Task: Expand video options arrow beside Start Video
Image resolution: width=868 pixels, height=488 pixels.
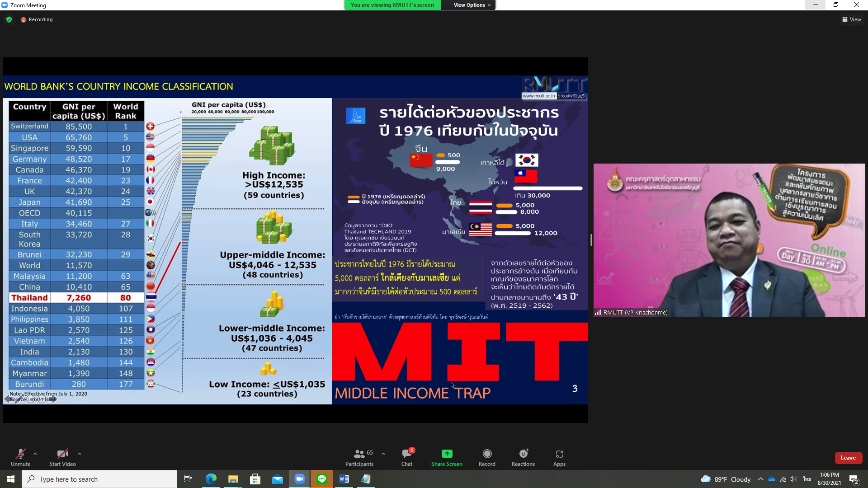Action: tap(80, 454)
